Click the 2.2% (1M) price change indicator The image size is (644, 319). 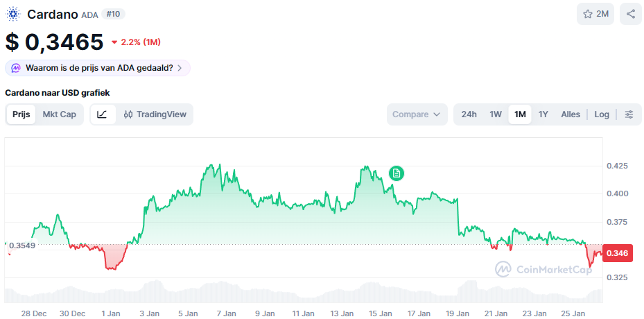136,42
